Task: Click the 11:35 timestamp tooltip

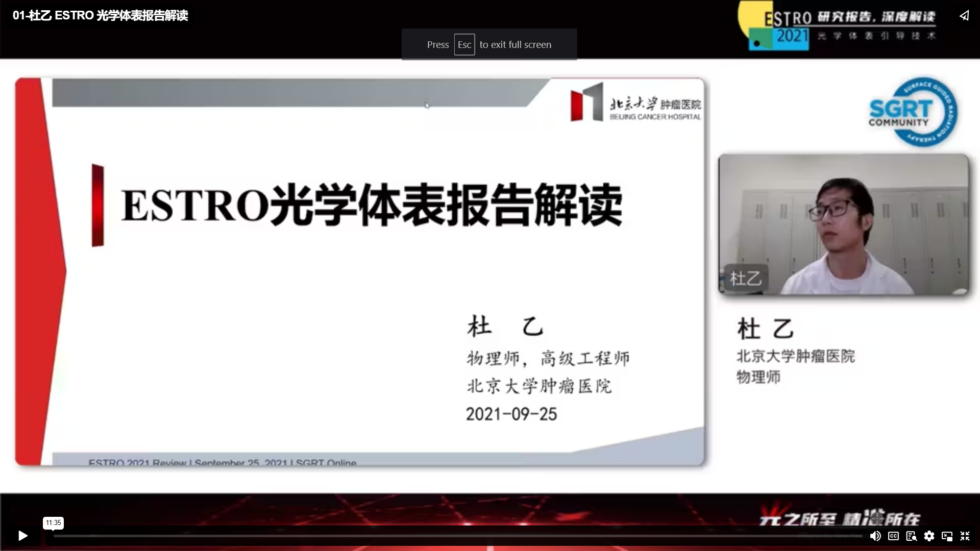Action: coord(53,522)
